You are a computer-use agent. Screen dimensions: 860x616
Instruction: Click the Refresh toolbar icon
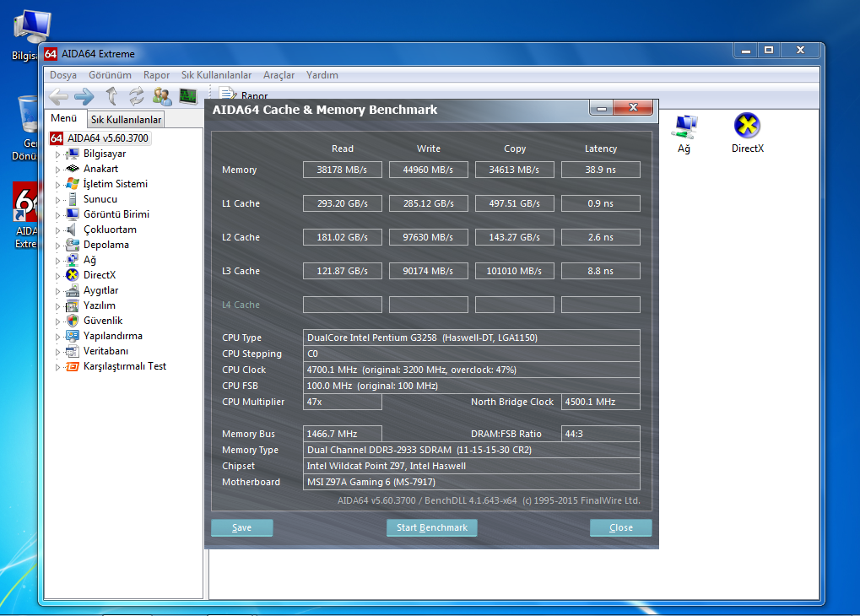[137, 96]
